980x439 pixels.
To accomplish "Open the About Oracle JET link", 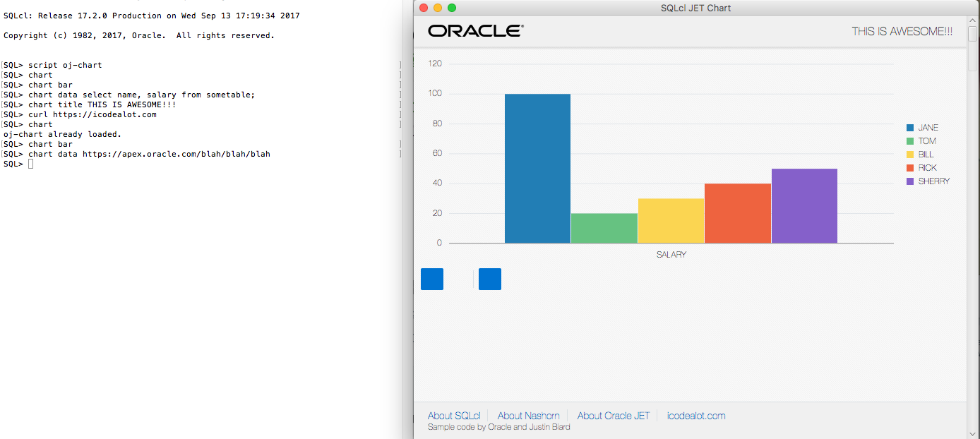I will (613, 416).
